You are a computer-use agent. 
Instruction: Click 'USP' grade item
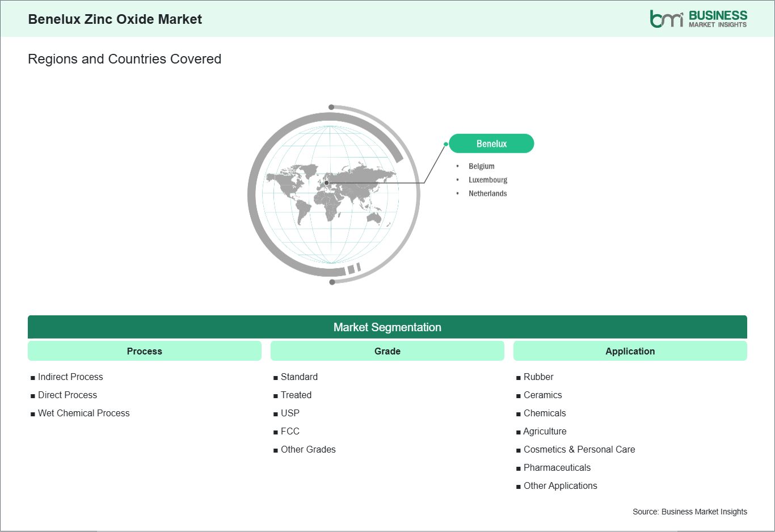pyautogui.click(x=290, y=413)
